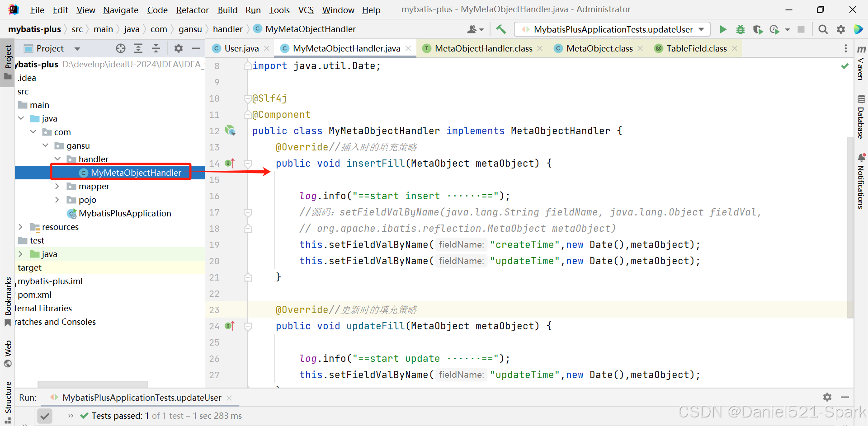Viewport: 868px width, 426px height.
Task: Expand all in Project panel
Action: coord(138,48)
